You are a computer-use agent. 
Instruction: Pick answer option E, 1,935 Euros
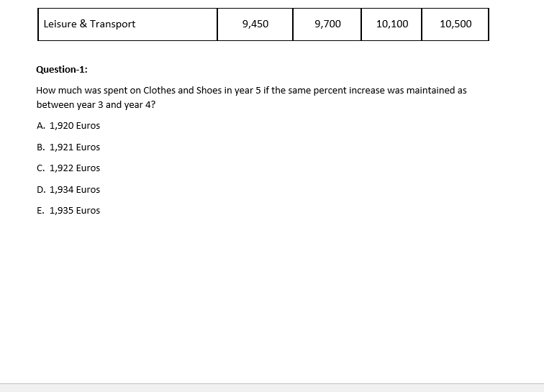click(x=68, y=211)
